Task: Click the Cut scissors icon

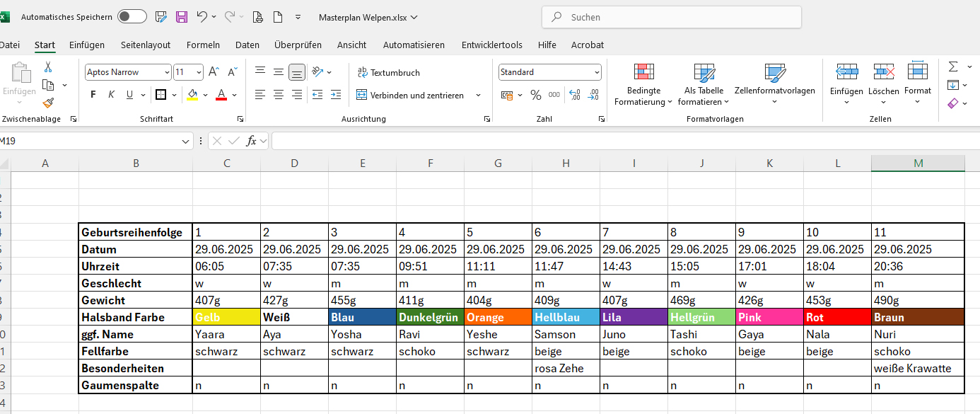Action: point(48,67)
